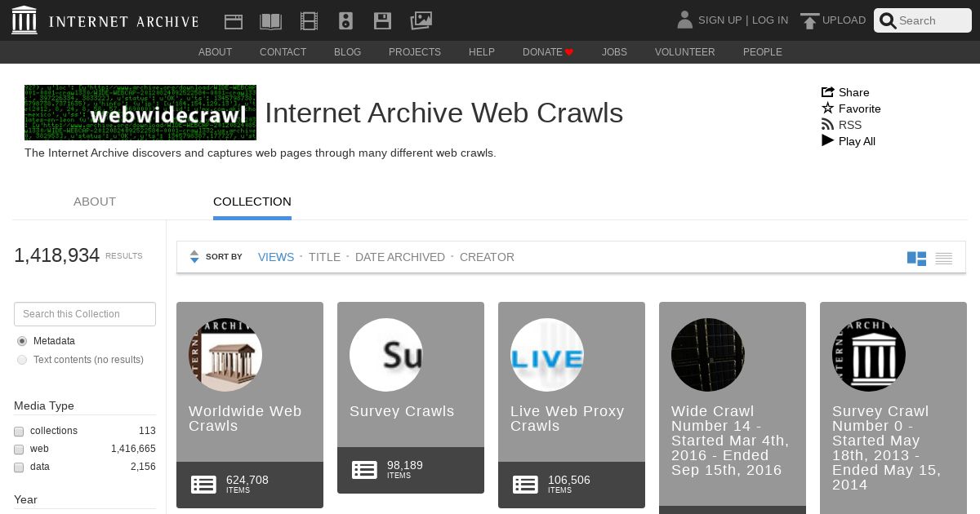Click the user avatar icon
The image size is (980, 514).
685,20
